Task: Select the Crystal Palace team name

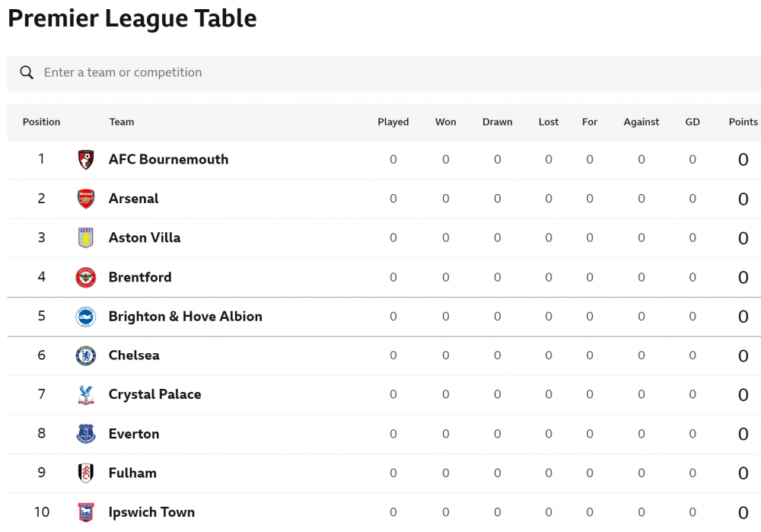Action: pos(155,395)
